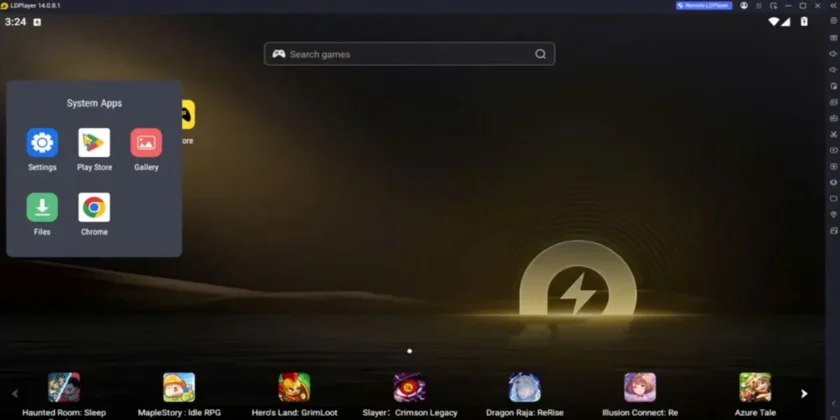
Task: Click the 3:24 clock in status bar
Action: pyautogui.click(x=15, y=22)
